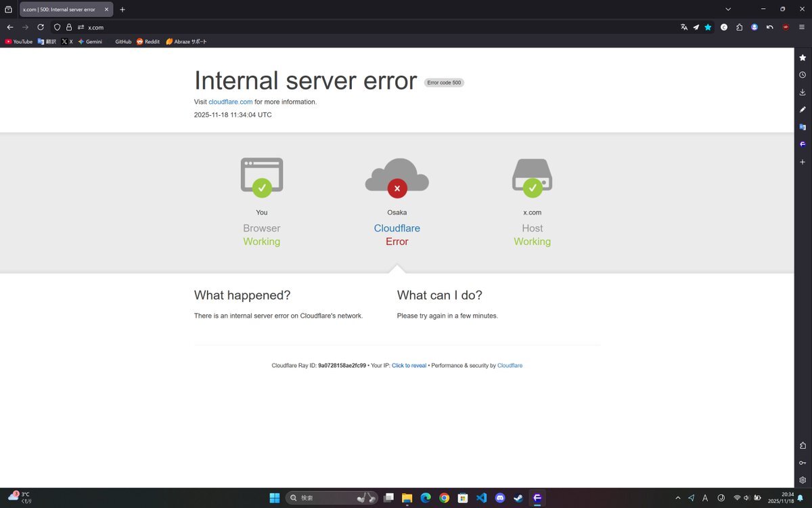Open the sidebar bookmarks star panel

(803, 58)
